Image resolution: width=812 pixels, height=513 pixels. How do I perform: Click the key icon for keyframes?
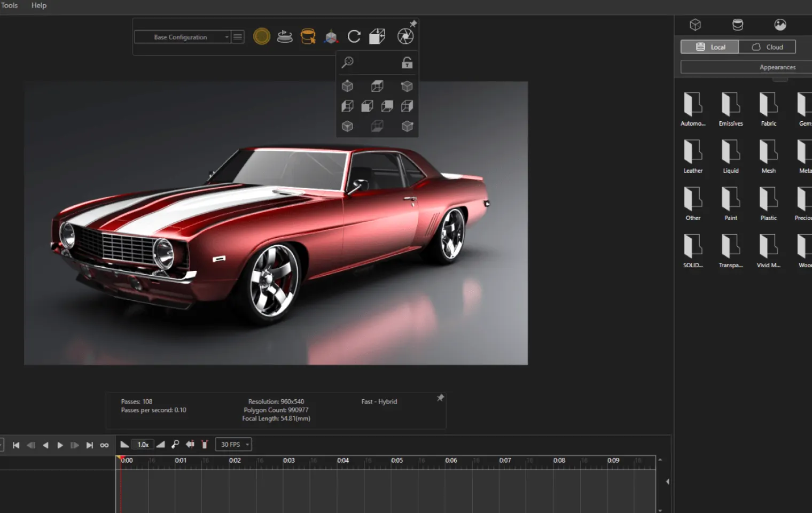click(x=175, y=444)
